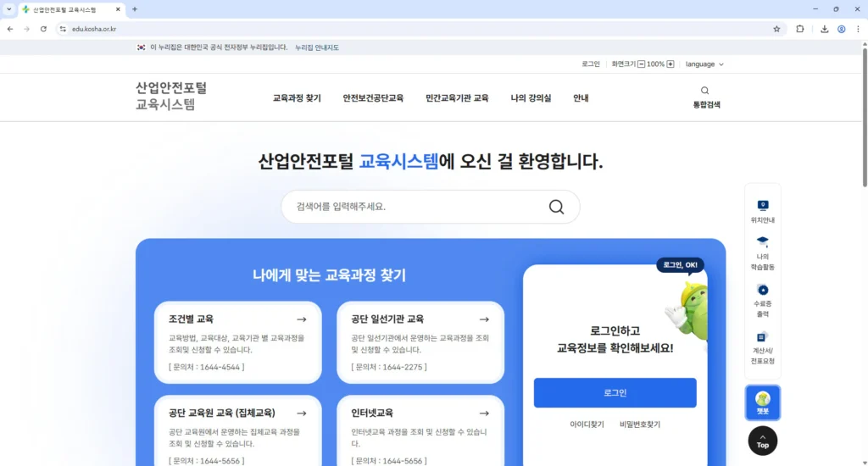The height and width of the screenshot is (466, 868).
Task: Expand the language dropdown
Action: pos(704,64)
